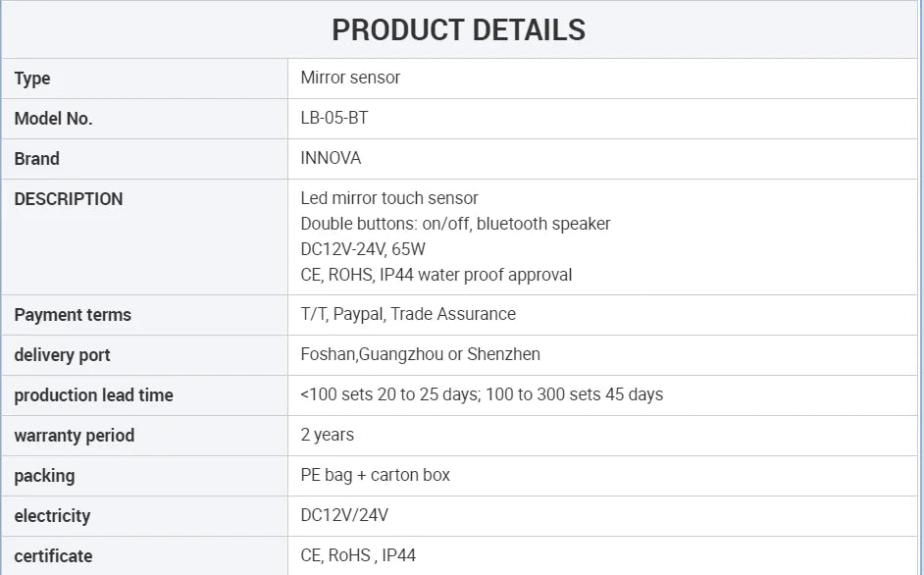Click the DC12V/24V electricity value

[x=344, y=515]
